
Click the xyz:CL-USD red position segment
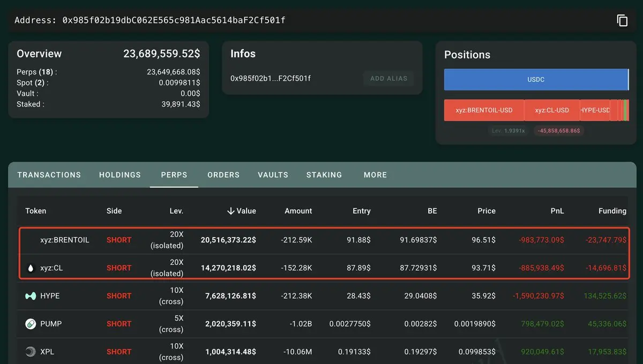(x=552, y=110)
